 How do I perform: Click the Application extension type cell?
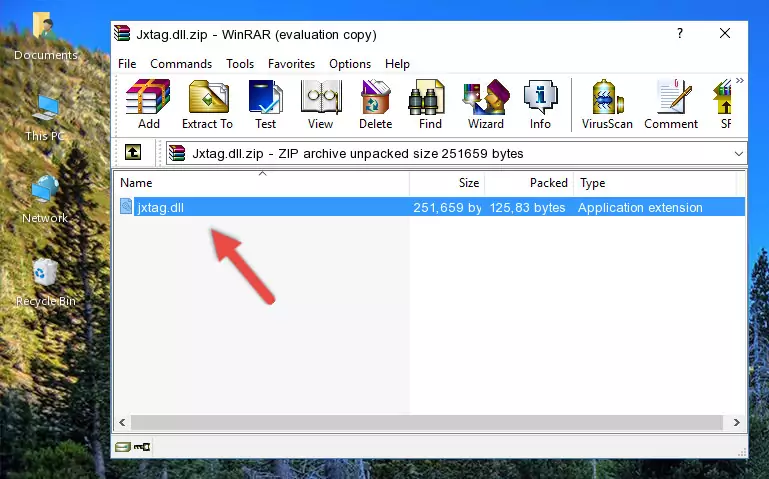(x=640, y=207)
